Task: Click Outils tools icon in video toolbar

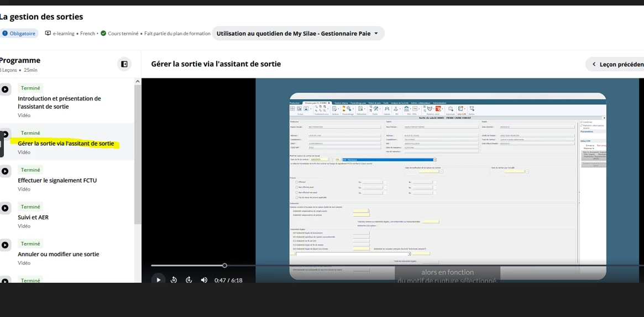Action: (x=376, y=109)
